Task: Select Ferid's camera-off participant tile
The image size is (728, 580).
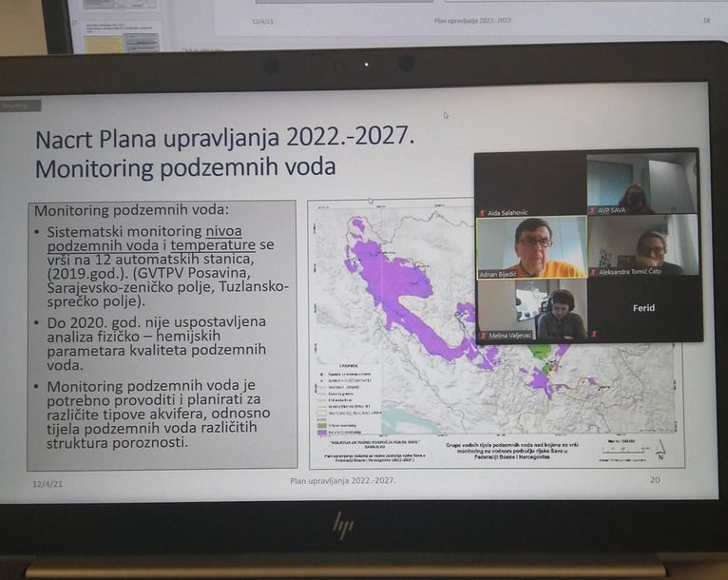Action: click(x=643, y=308)
